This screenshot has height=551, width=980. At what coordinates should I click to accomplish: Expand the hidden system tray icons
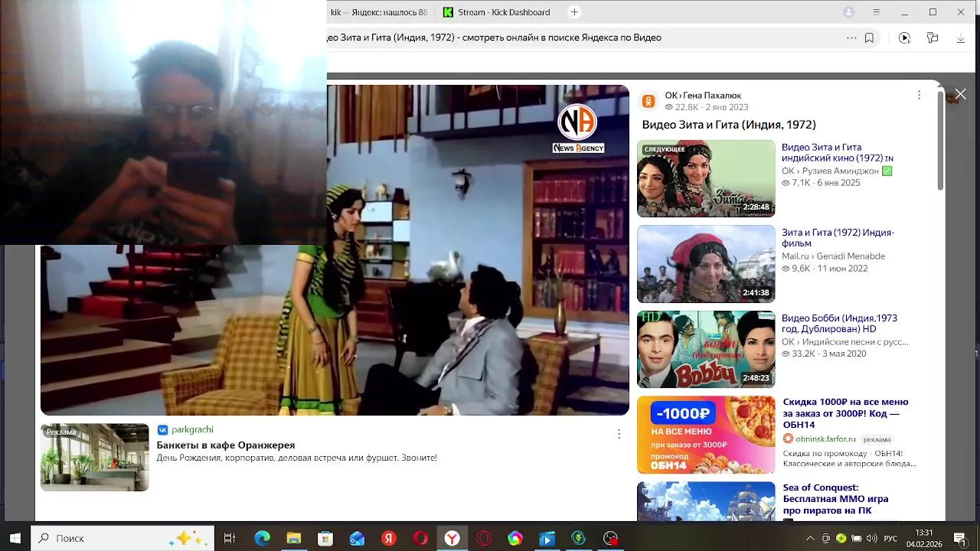pos(810,538)
